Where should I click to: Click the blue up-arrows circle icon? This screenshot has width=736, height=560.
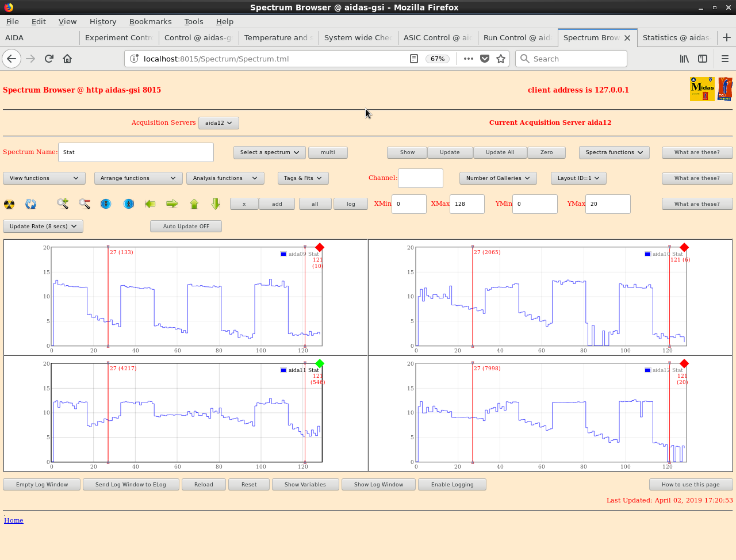click(x=129, y=204)
